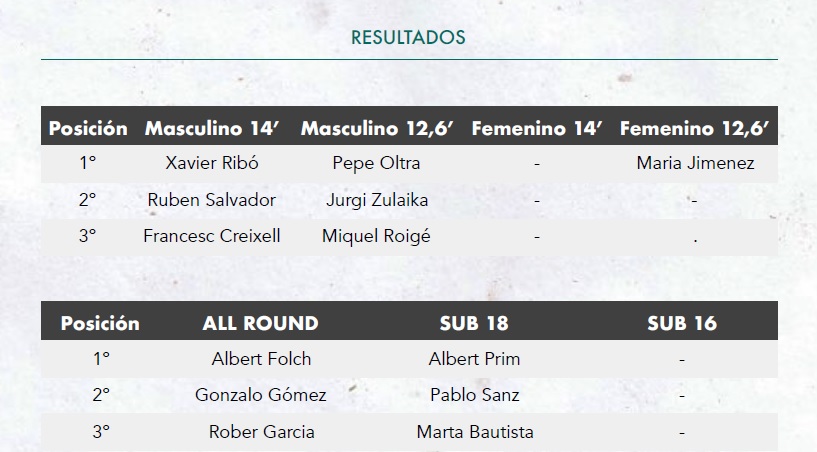
Task: Select winner name Xavier Ribó
Action: tap(212, 163)
